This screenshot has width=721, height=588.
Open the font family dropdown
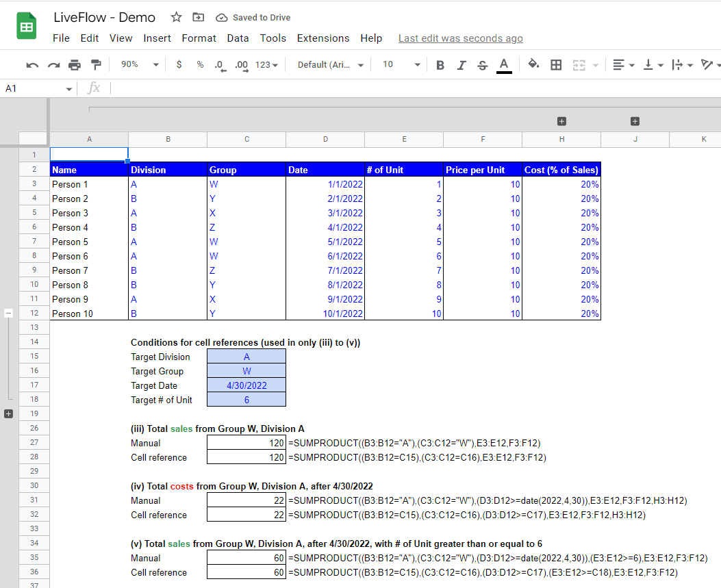coord(331,65)
